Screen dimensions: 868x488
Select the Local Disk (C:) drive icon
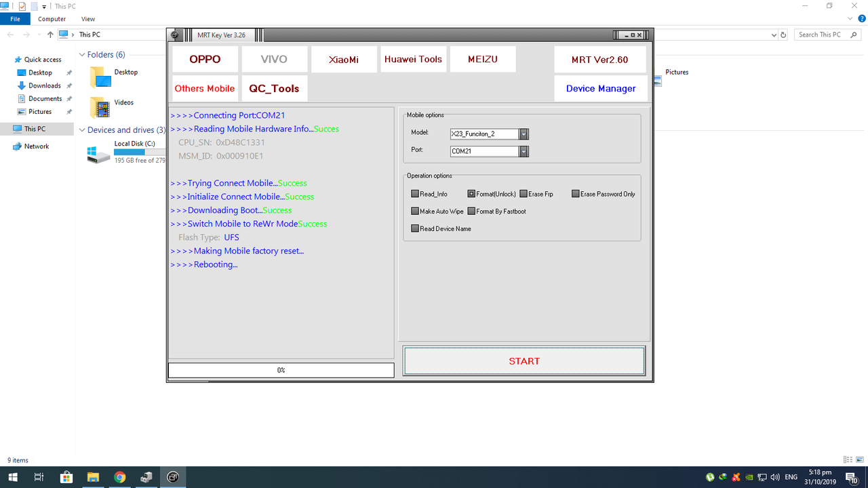pos(99,153)
